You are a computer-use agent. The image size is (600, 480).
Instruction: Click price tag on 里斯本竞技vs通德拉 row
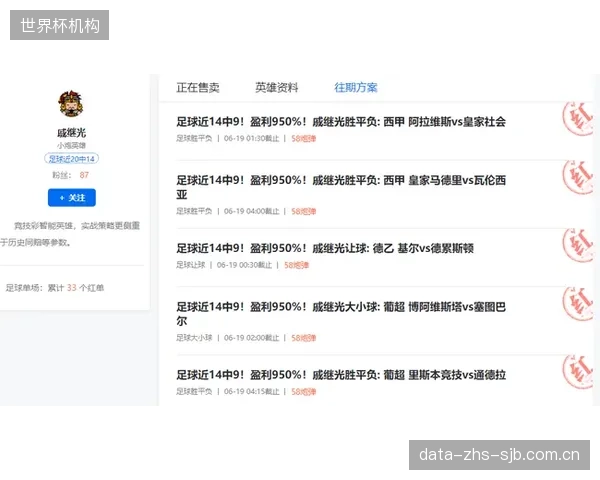(303, 391)
